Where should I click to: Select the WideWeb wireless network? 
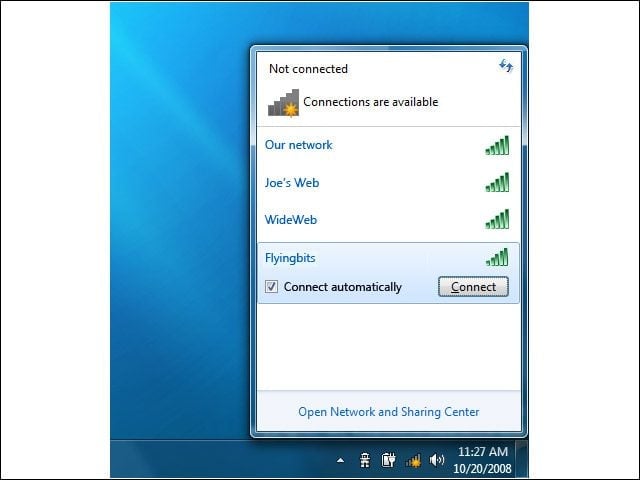point(389,220)
